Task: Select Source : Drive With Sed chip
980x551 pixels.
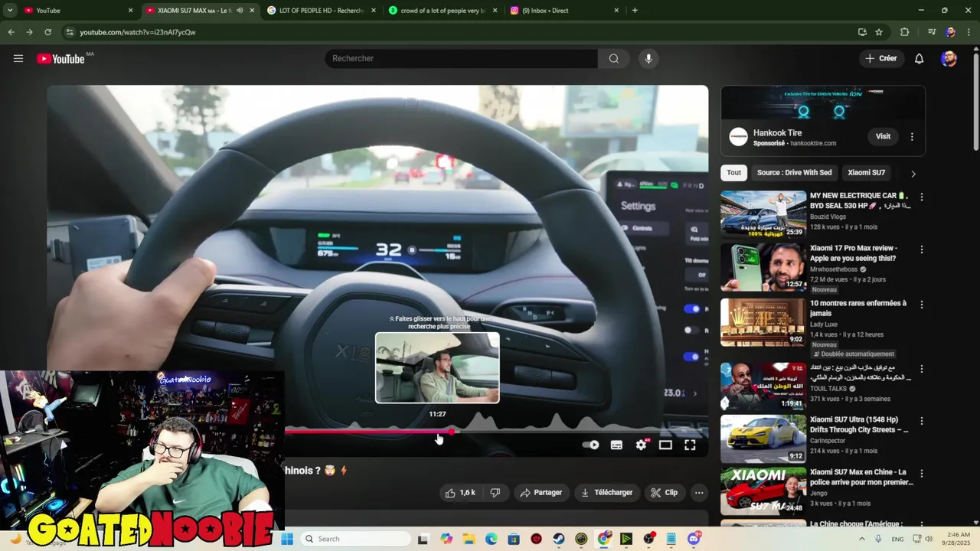Action: click(x=794, y=173)
